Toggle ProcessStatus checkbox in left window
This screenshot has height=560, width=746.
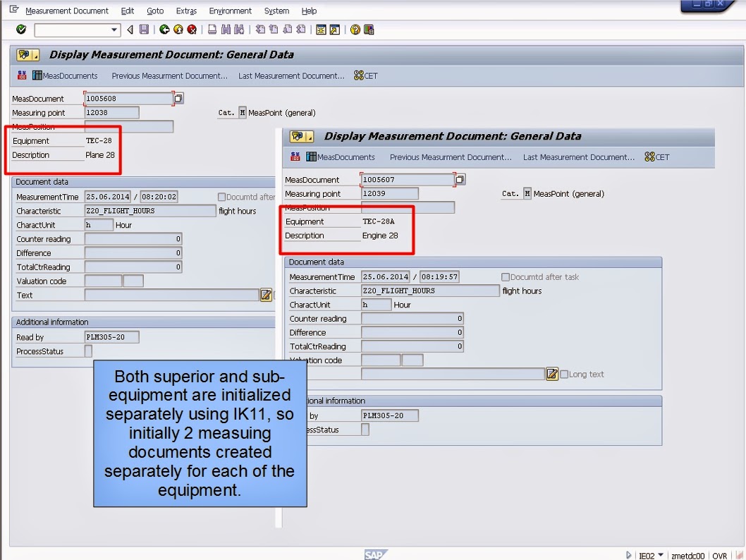[88, 351]
